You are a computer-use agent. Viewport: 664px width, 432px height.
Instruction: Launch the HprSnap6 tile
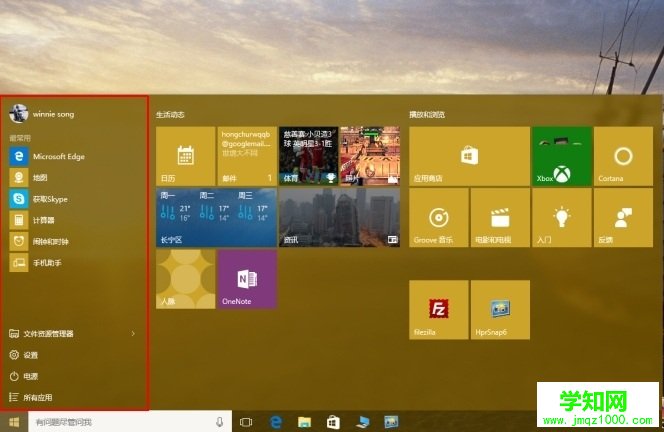click(x=500, y=310)
